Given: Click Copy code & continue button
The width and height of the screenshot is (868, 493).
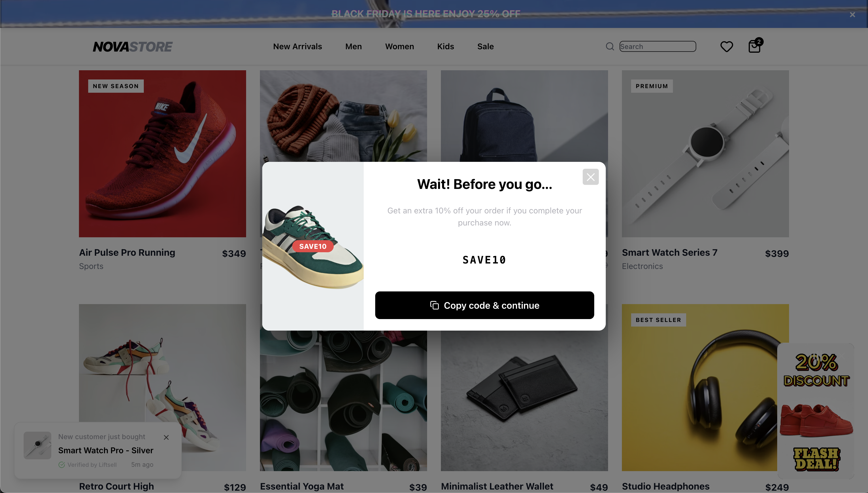Looking at the screenshot, I should pos(484,305).
